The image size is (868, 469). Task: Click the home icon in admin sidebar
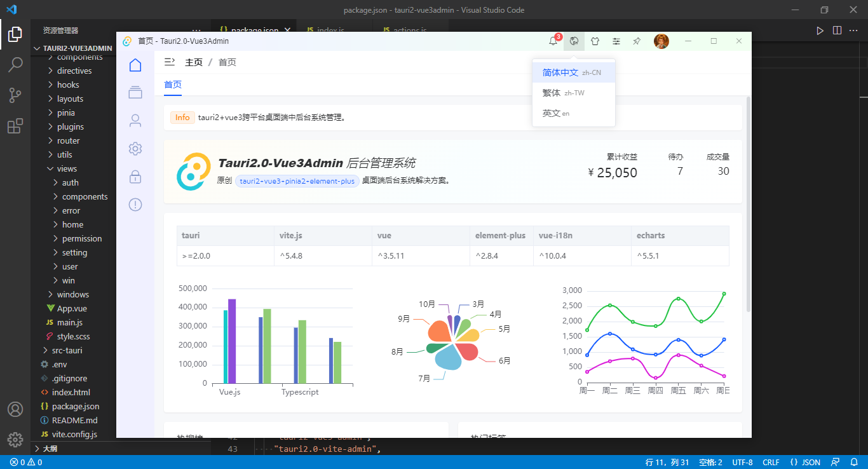coord(135,65)
